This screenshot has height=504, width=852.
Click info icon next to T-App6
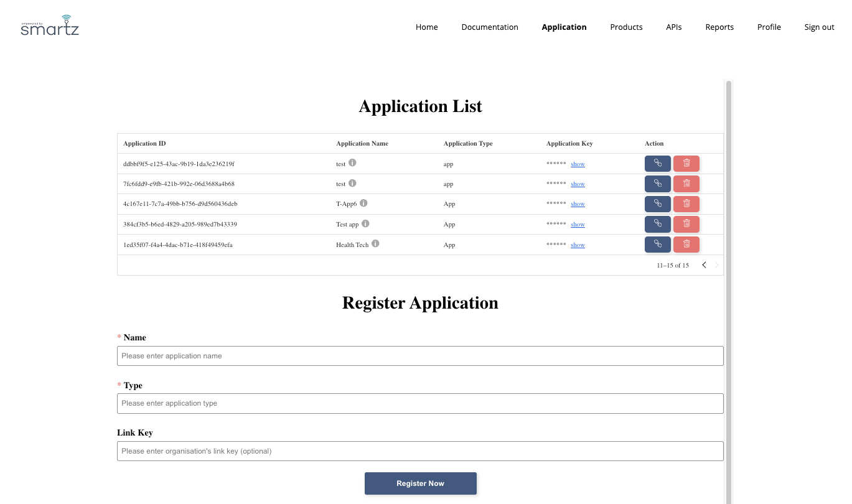tap(363, 203)
